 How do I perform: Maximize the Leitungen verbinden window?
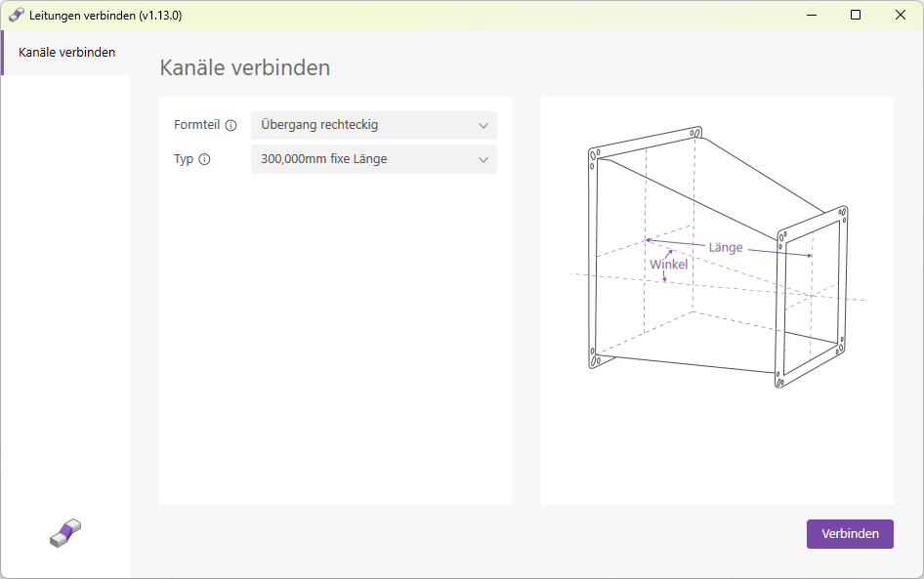tap(856, 16)
